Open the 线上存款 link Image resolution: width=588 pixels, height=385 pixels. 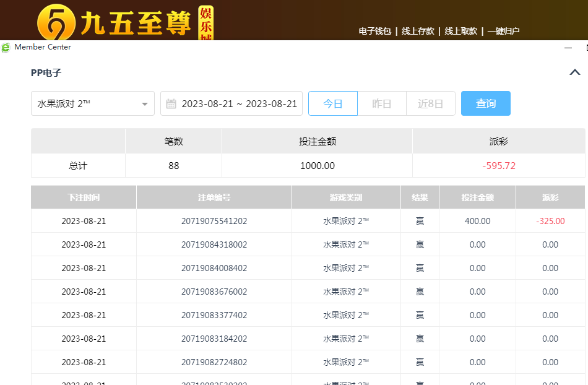418,31
